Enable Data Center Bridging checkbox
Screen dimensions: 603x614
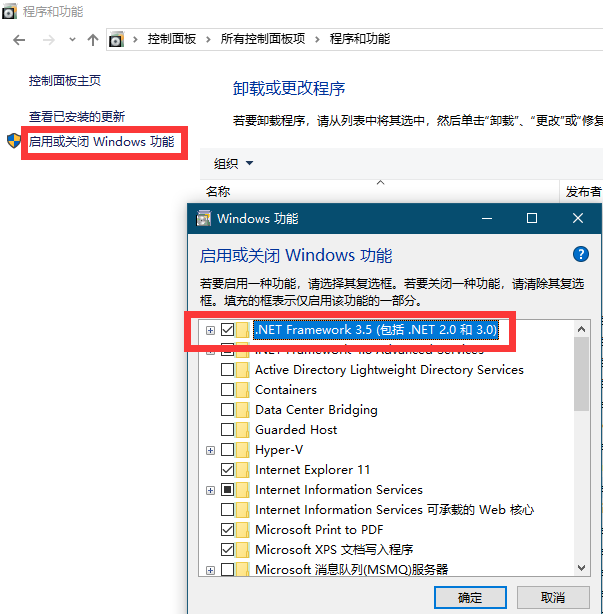pos(227,409)
